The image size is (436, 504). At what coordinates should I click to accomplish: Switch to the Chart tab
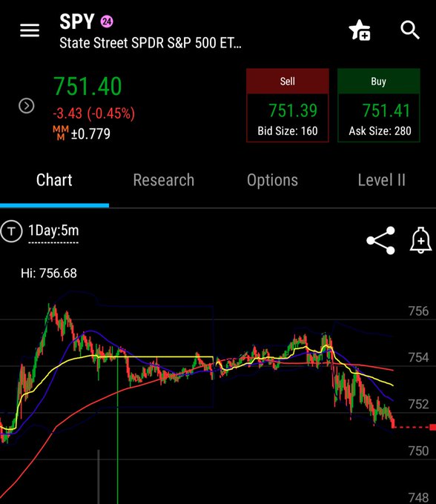(54, 180)
